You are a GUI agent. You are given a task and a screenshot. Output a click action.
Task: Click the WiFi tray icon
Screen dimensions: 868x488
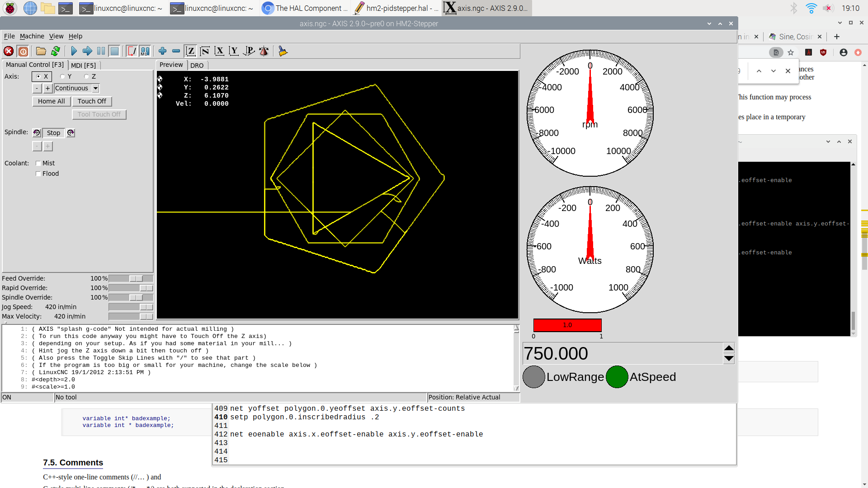click(x=811, y=8)
